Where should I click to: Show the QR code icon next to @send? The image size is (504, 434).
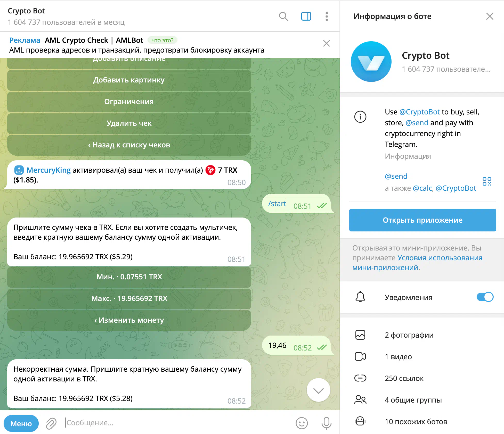click(x=487, y=181)
